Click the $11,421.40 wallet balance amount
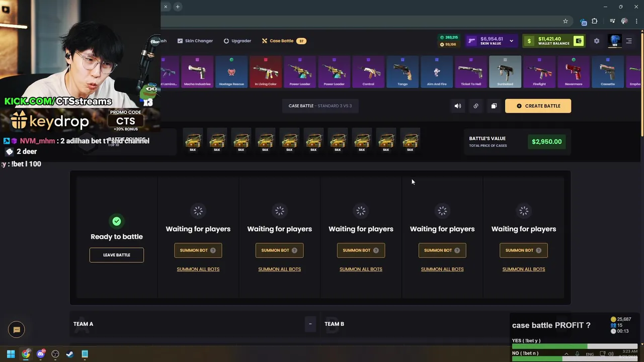 [x=549, y=39]
